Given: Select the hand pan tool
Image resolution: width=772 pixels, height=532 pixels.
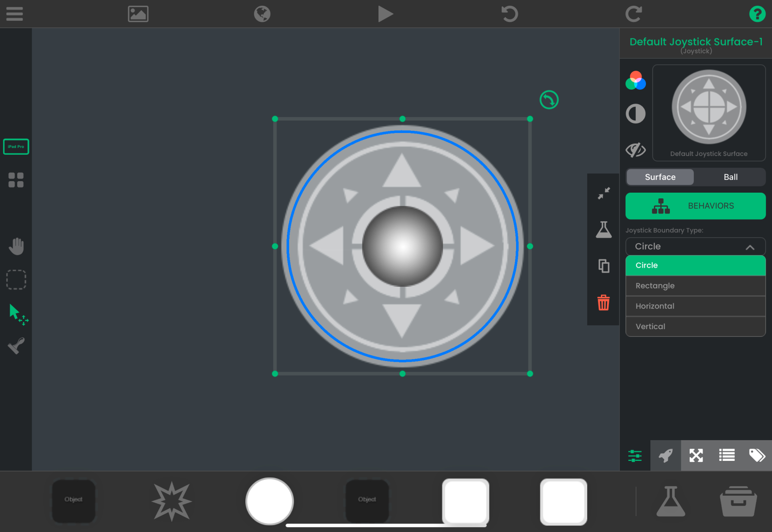Looking at the screenshot, I should point(16,246).
